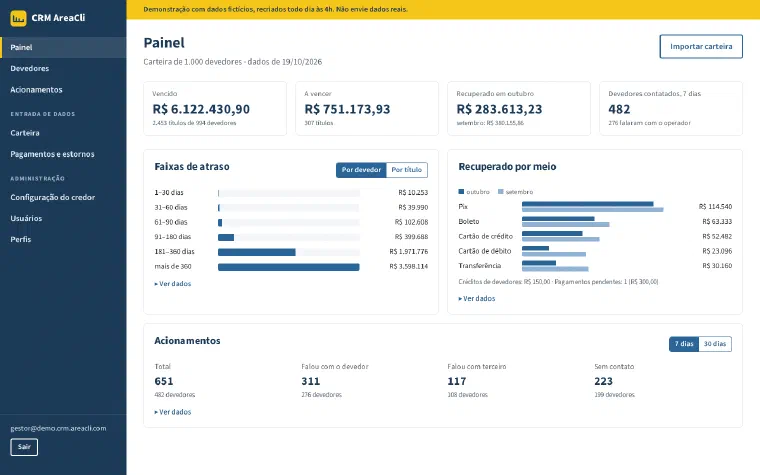Image resolution: width=760 pixels, height=475 pixels.
Task: Select the 7 dias Acionamentos range
Action: click(x=684, y=344)
